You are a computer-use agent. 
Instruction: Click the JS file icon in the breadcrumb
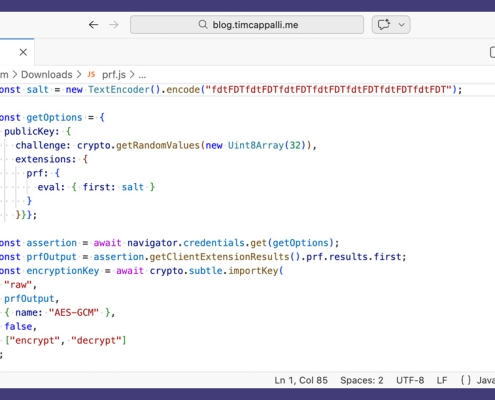(x=91, y=74)
